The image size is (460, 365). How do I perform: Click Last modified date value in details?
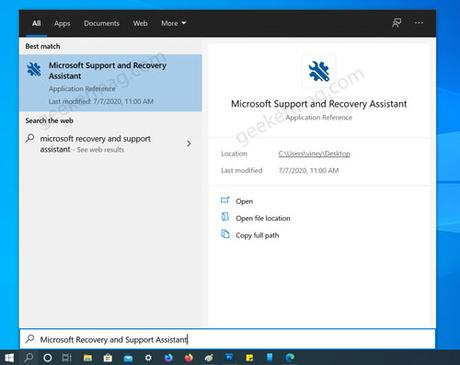[309, 171]
